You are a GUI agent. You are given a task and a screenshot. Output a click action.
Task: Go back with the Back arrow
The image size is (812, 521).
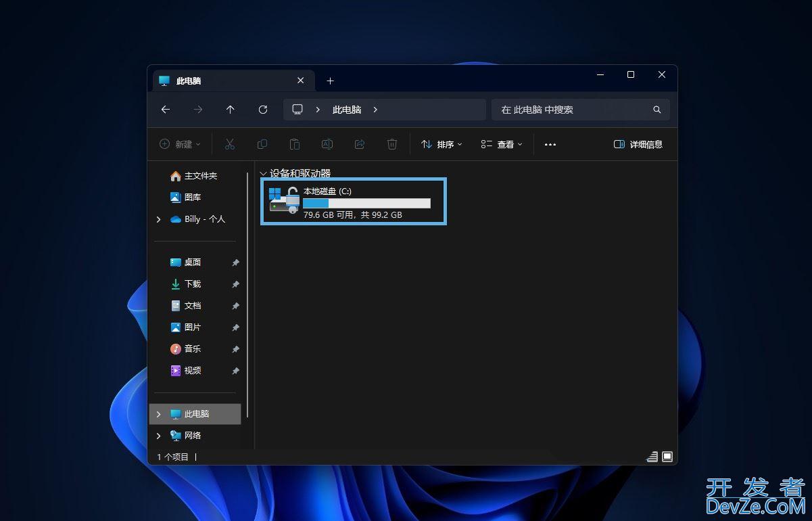click(x=166, y=110)
